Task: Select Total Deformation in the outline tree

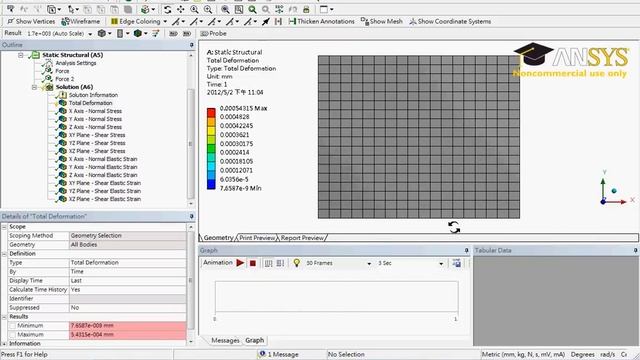Action: pyautogui.click(x=90, y=103)
